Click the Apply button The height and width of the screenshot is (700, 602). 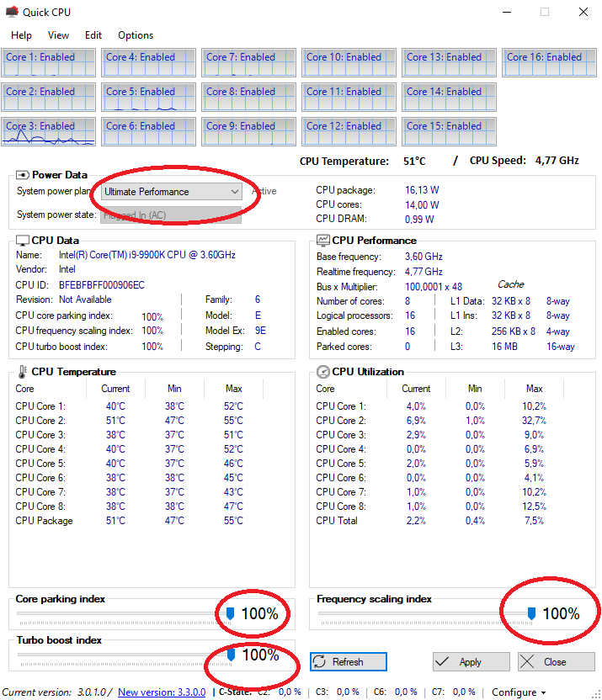[x=471, y=661]
